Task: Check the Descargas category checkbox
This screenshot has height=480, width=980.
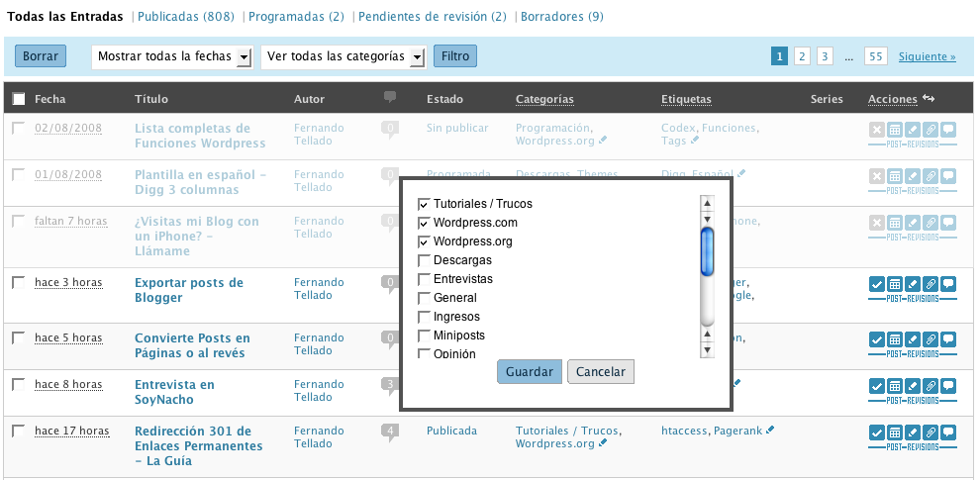Action: [x=425, y=260]
